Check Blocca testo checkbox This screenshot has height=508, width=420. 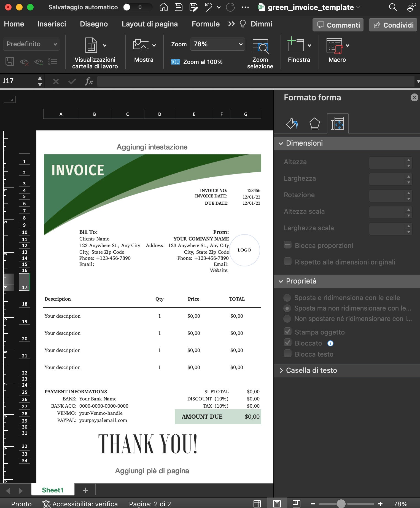tap(288, 354)
